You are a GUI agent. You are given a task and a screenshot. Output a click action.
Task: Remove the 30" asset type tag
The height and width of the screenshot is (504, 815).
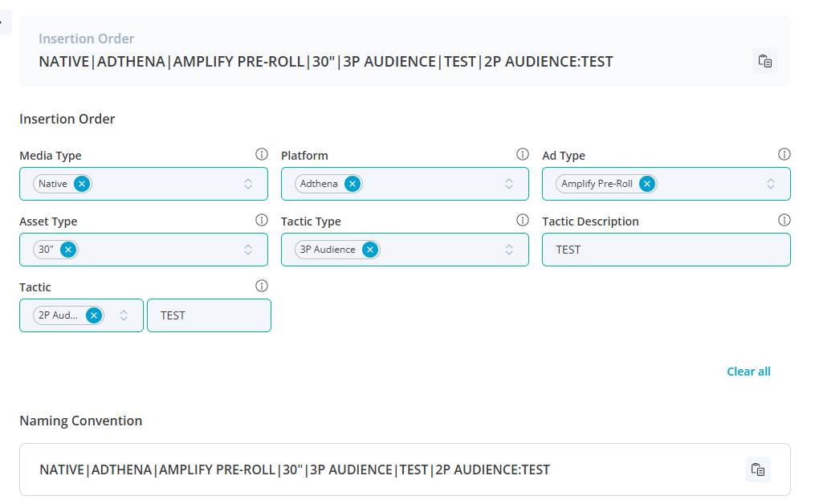coord(68,250)
